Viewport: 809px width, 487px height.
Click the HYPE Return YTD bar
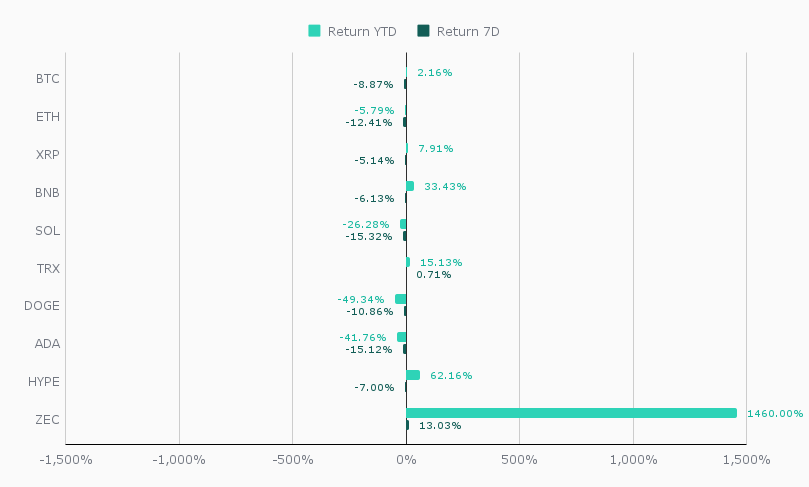(x=413, y=375)
